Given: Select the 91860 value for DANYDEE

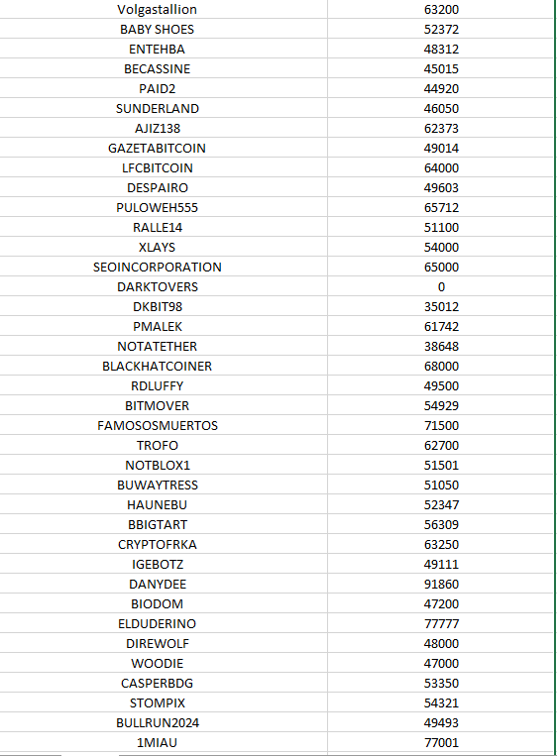Looking at the screenshot, I should (441, 584).
